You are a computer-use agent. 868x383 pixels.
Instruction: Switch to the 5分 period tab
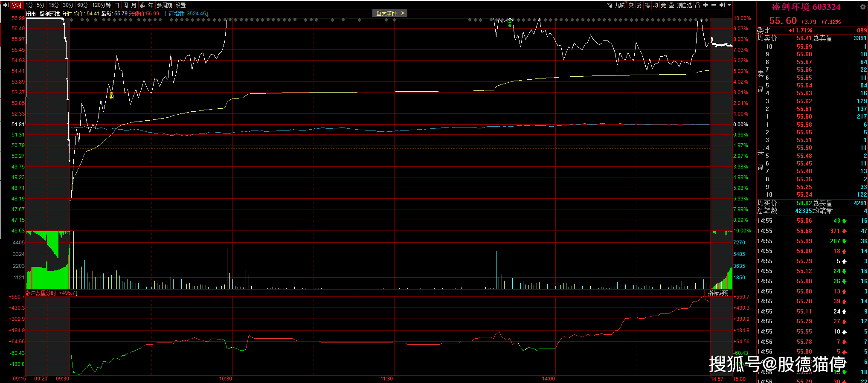pos(41,5)
